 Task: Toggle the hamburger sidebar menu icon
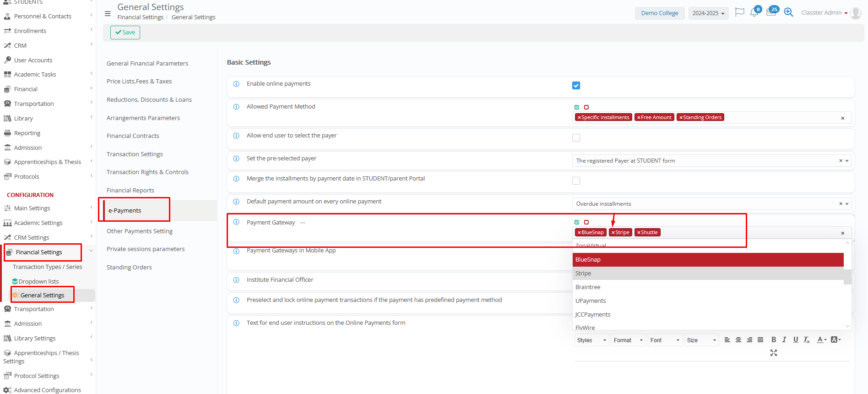(108, 14)
